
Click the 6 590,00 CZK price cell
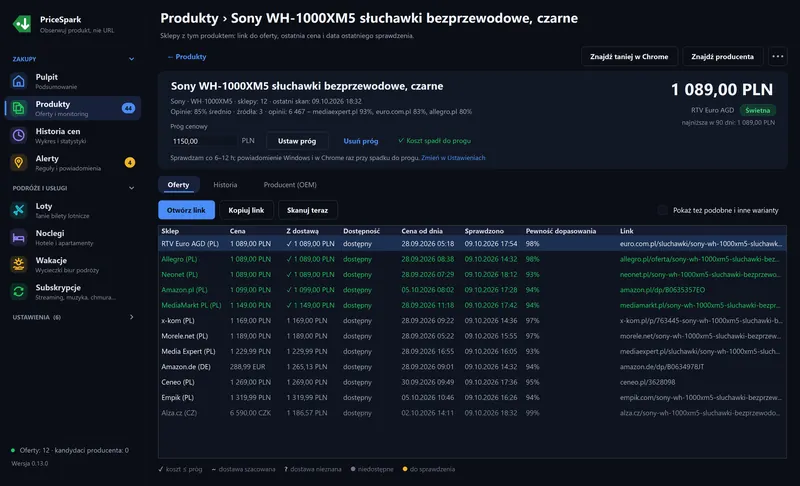pos(250,413)
